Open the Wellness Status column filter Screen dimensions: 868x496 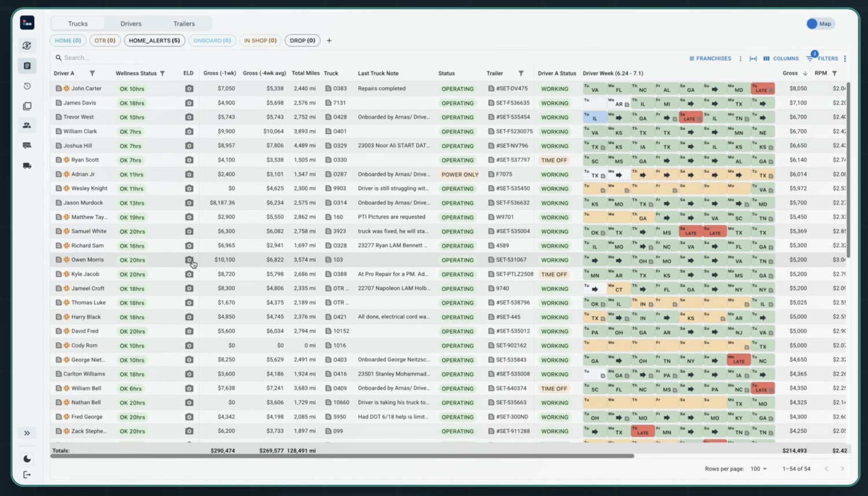pyautogui.click(x=163, y=73)
